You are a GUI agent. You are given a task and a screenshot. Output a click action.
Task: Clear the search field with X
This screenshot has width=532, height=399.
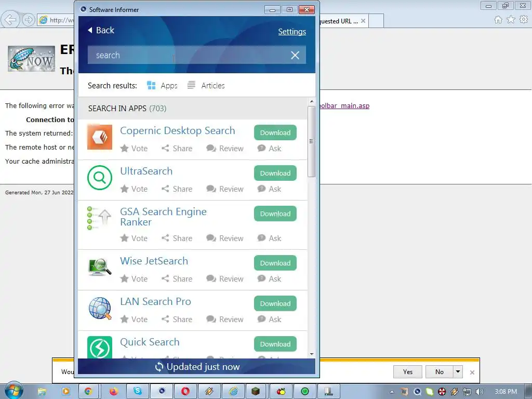coord(295,55)
